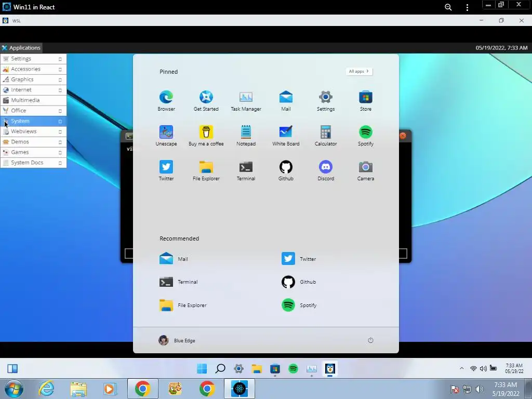
Task: Open Windows Media Player on host taskbar
Action: point(110,389)
